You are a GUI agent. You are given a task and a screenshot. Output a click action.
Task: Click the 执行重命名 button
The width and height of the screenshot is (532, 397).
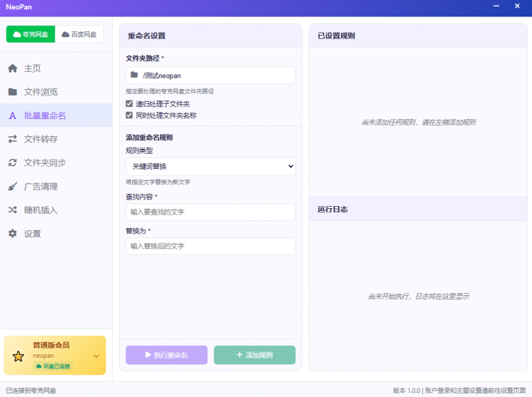pos(166,355)
